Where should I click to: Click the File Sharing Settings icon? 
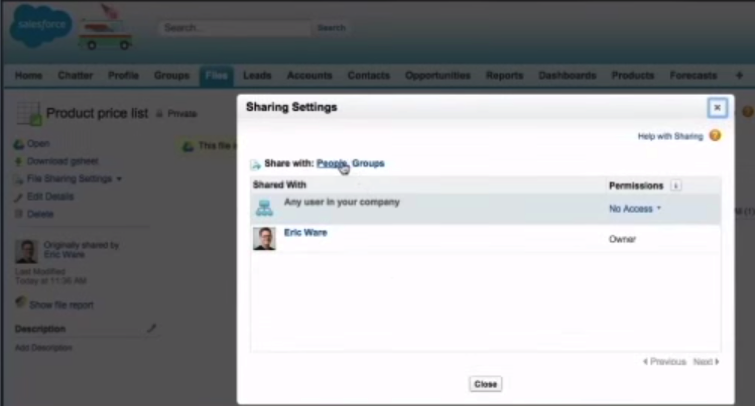[x=19, y=179]
